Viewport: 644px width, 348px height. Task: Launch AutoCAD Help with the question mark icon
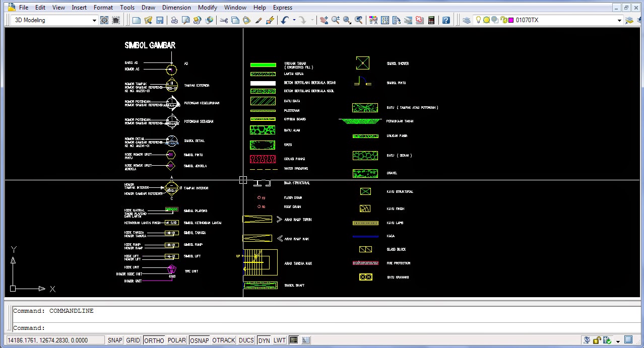click(x=447, y=20)
